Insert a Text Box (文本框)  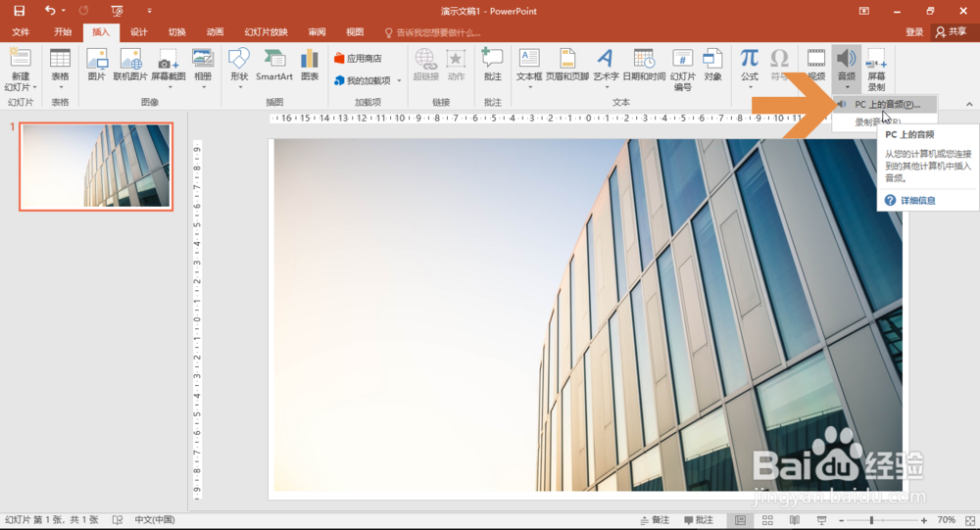click(529, 68)
